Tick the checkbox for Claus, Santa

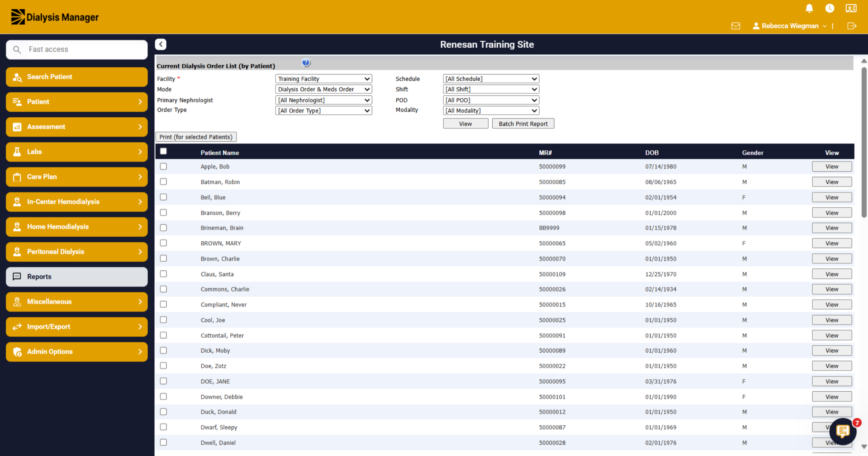coord(163,274)
